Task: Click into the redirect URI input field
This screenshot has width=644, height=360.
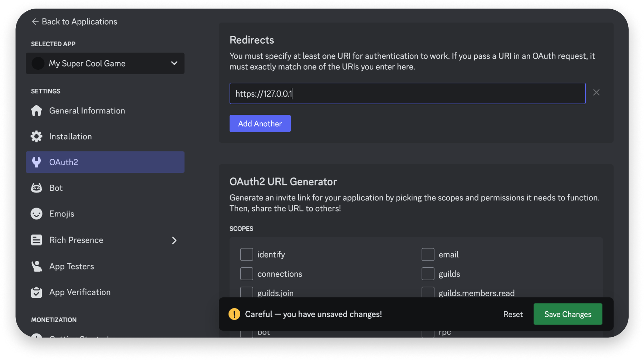Action: pyautogui.click(x=407, y=93)
